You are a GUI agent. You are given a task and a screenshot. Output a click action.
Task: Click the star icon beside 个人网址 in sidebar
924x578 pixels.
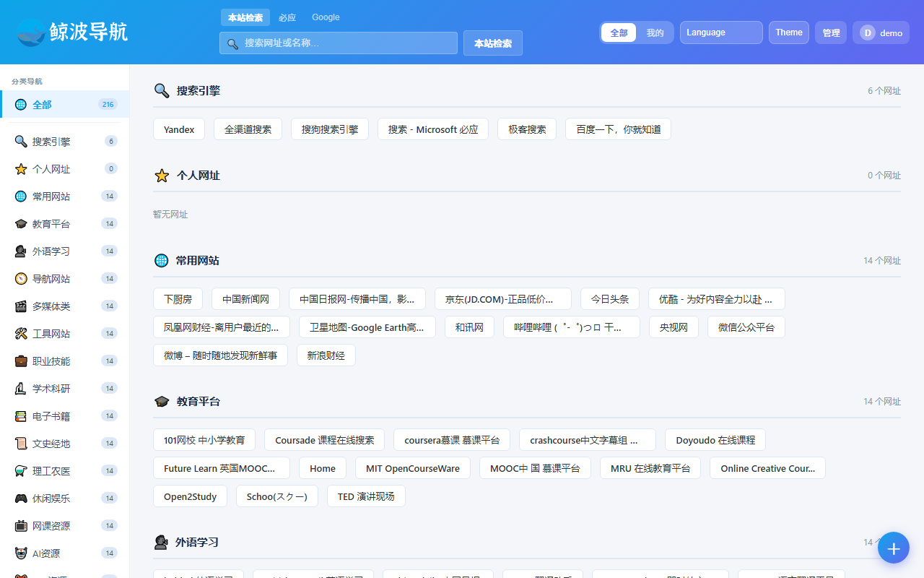[x=21, y=169]
